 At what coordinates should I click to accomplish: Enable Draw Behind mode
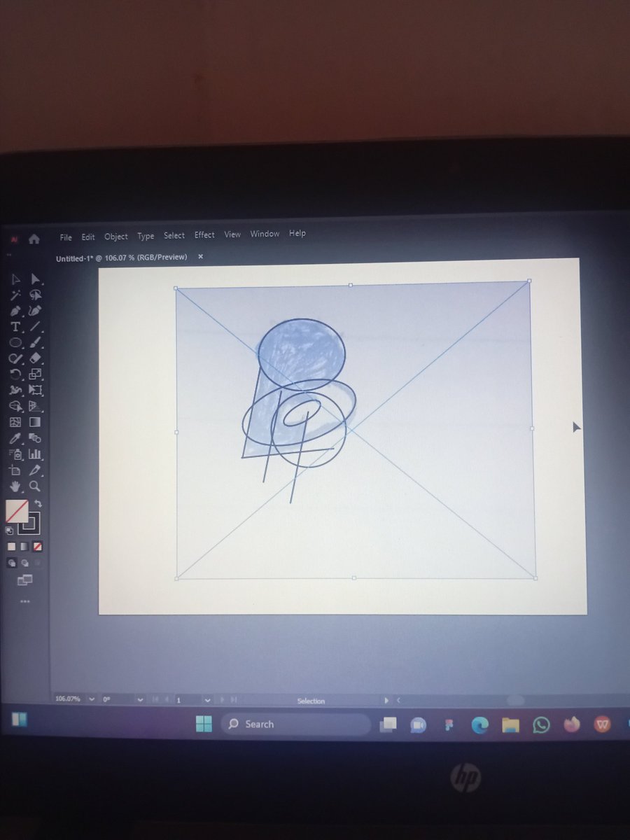24,563
